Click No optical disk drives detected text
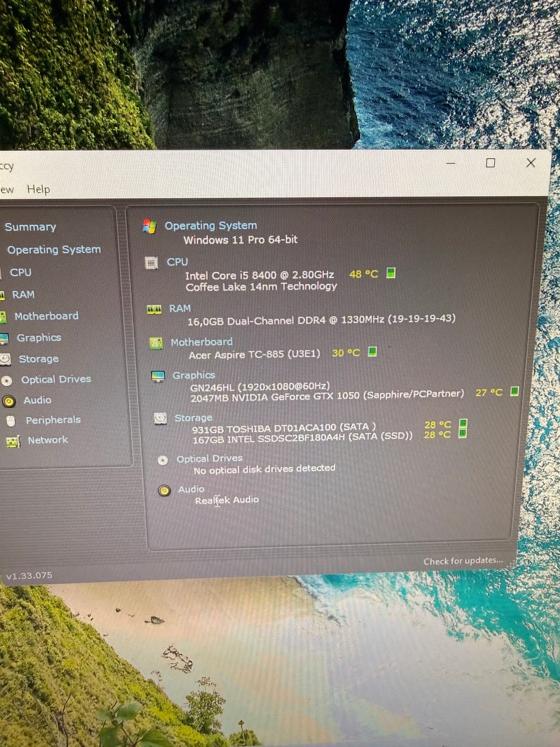The width and height of the screenshot is (560, 747). [265, 469]
